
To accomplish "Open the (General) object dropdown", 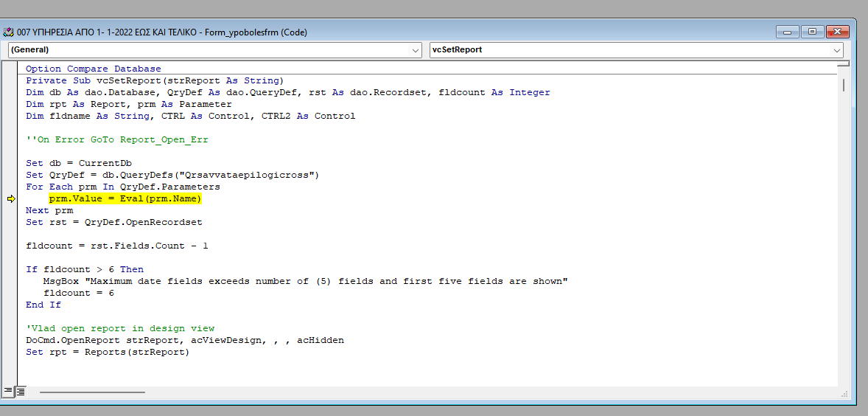I will tap(416, 50).
